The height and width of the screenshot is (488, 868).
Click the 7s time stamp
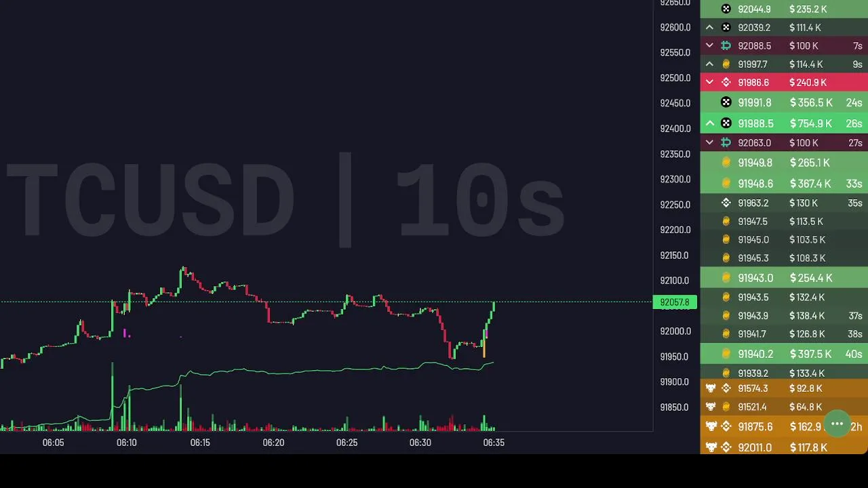pyautogui.click(x=858, y=46)
